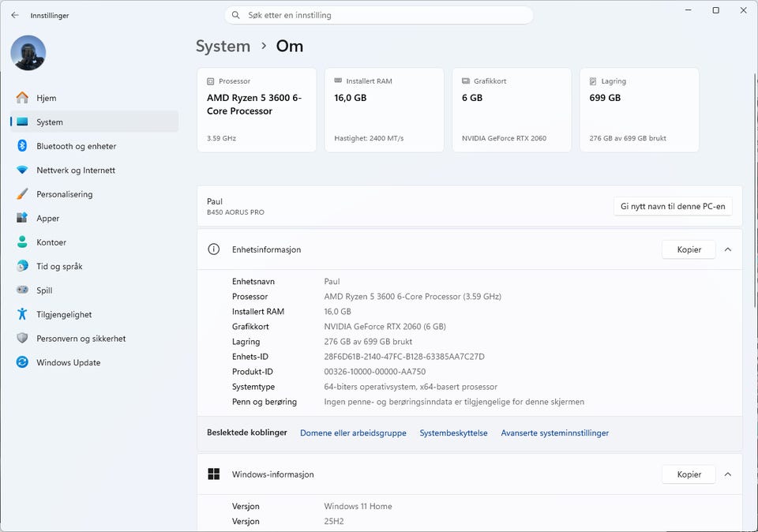This screenshot has width=758, height=532.
Task: Click the Tid og språk clock icon
Action: (x=22, y=266)
